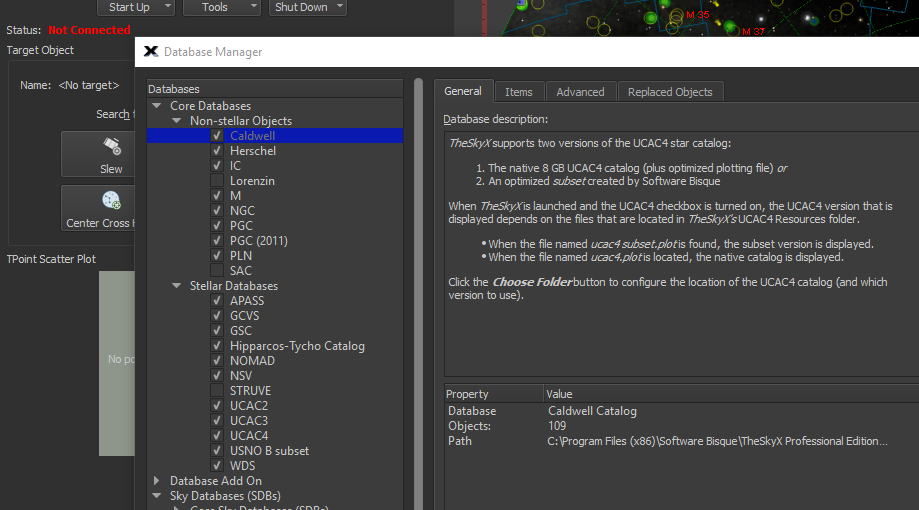Click the Database Manager window X logo
Screen dimensions: 919x510
click(x=151, y=52)
